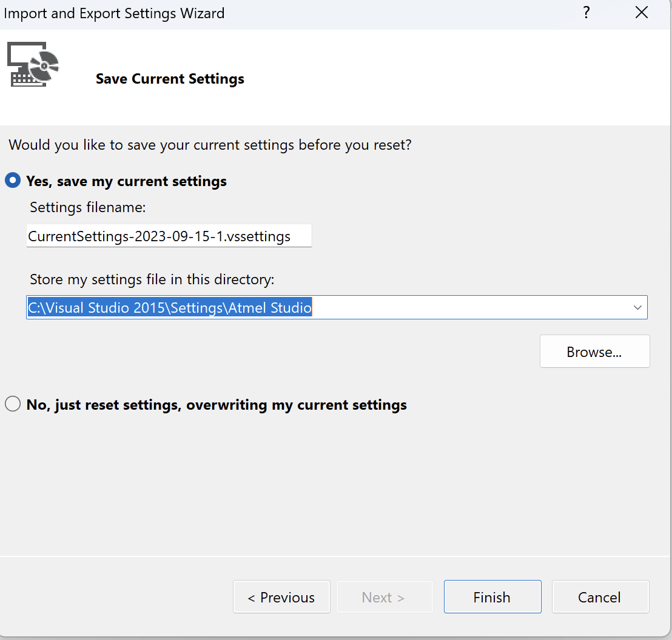672x640 pixels.
Task: Click the computer and disc wizard icon
Action: click(33, 64)
